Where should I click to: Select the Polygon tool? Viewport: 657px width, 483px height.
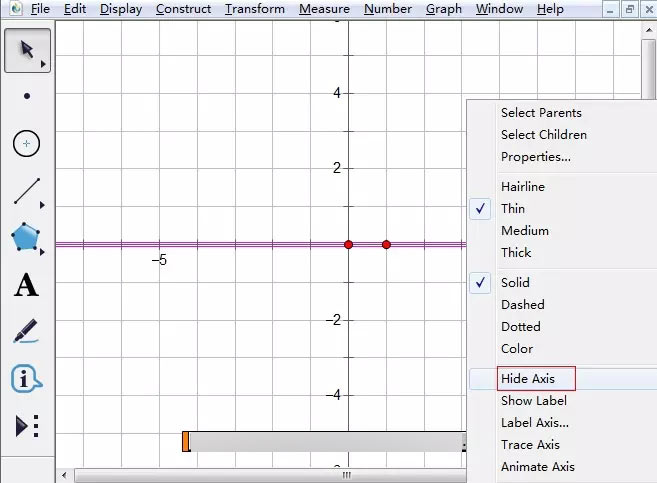pyautogui.click(x=27, y=238)
